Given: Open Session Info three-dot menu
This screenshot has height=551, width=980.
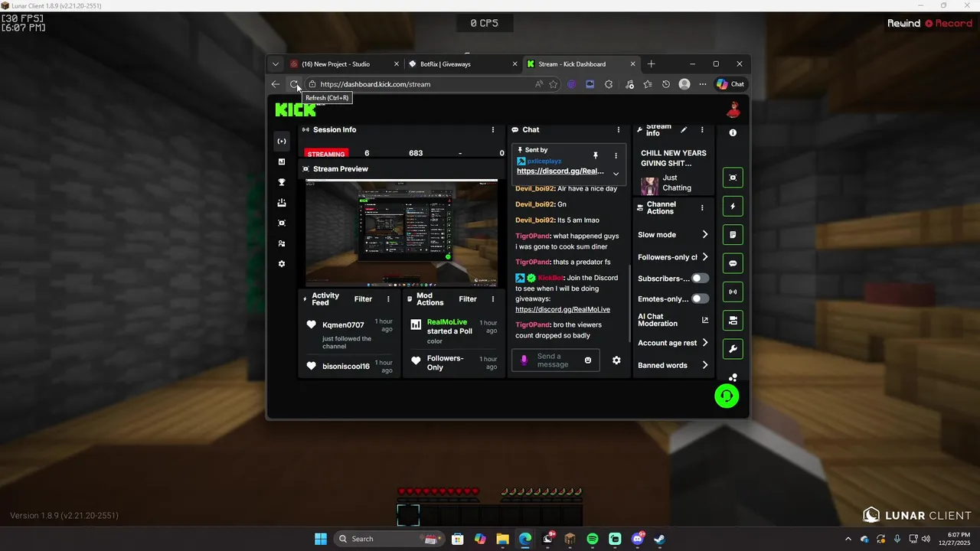Looking at the screenshot, I should tap(493, 130).
